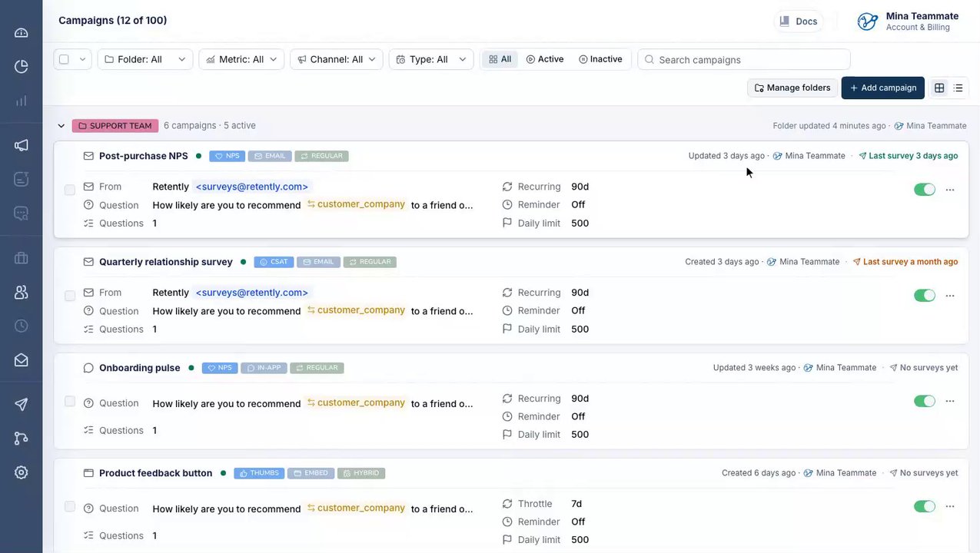Viewport: 980px width, 553px height.
Task: Open more options for Onboarding pulse
Action: (x=950, y=401)
